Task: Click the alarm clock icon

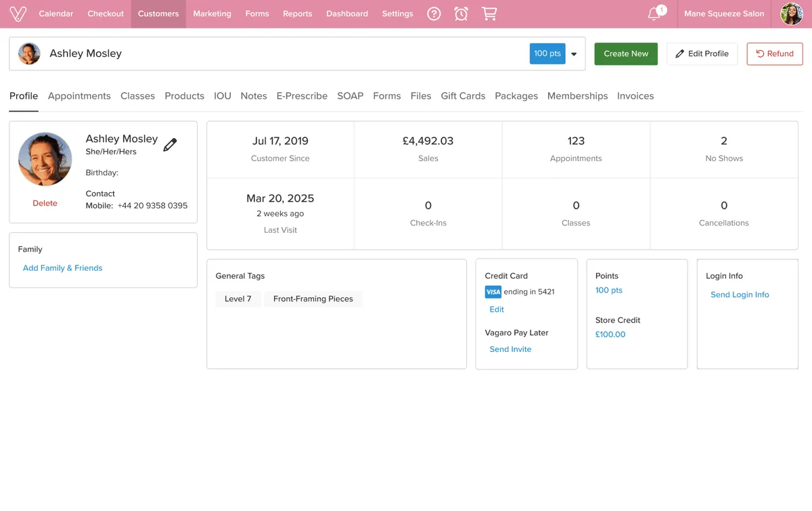Action: point(461,14)
